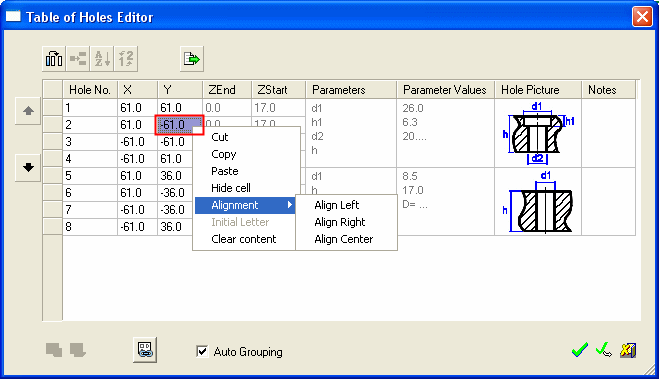Click the X column header
This screenshot has height=379, width=659.
point(137,90)
